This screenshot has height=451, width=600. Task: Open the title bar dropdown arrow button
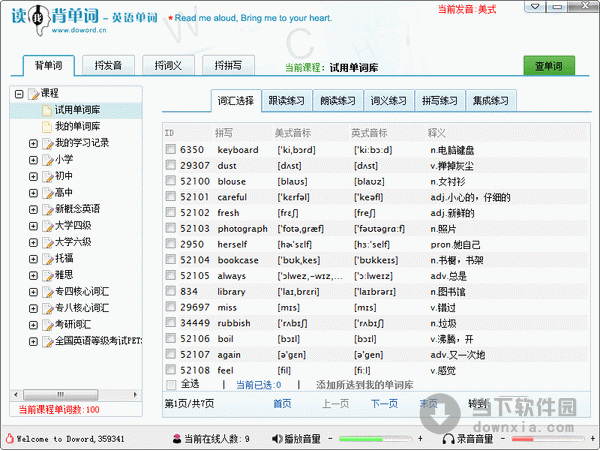point(535,7)
